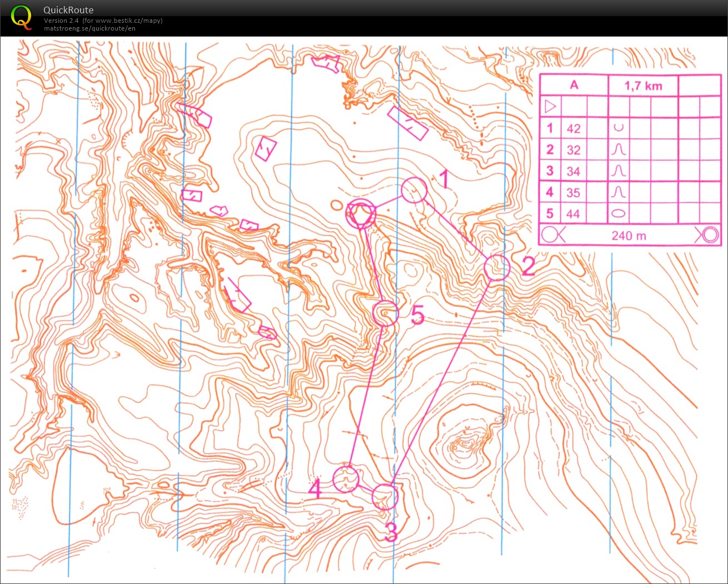Click control circle 2 on the map course
This screenshot has width=728, height=584.
click(497, 267)
